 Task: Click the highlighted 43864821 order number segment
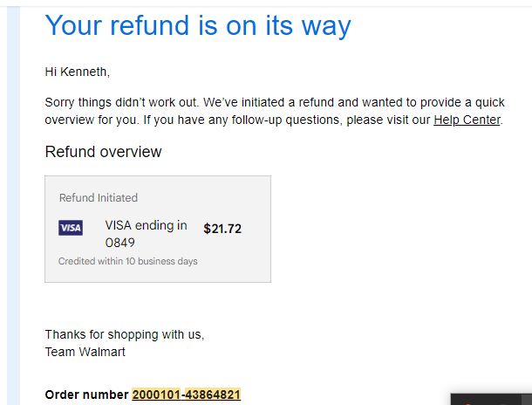click(x=213, y=395)
